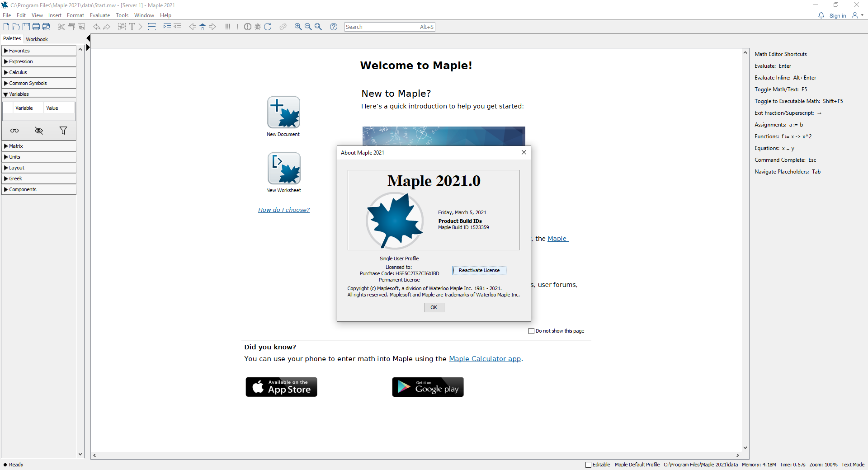This screenshot has width=868, height=470.
Task: Open the File menu
Action: pos(7,15)
